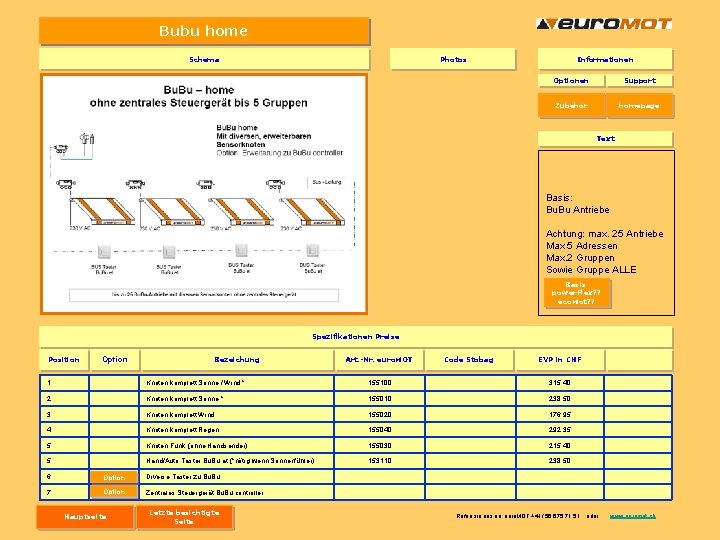Click position number 7 cell

tap(64, 492)
